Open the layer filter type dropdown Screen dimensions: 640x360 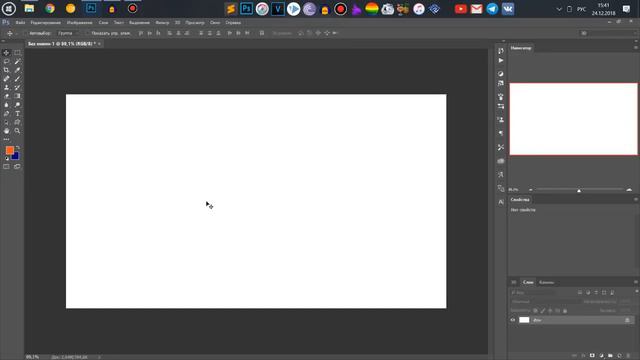point(533,293)
